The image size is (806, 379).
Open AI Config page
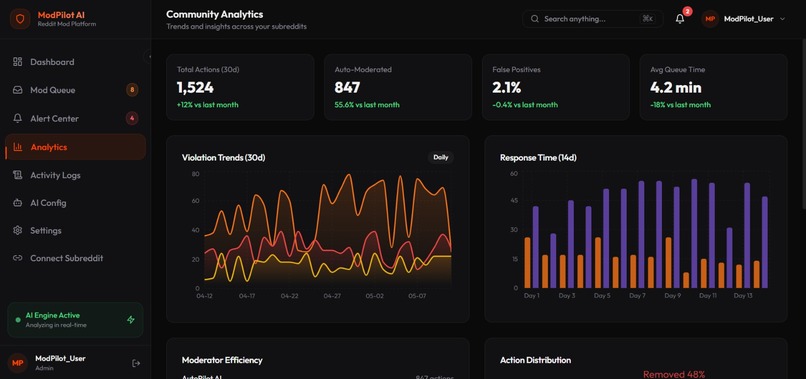click(x=76, y=203)
